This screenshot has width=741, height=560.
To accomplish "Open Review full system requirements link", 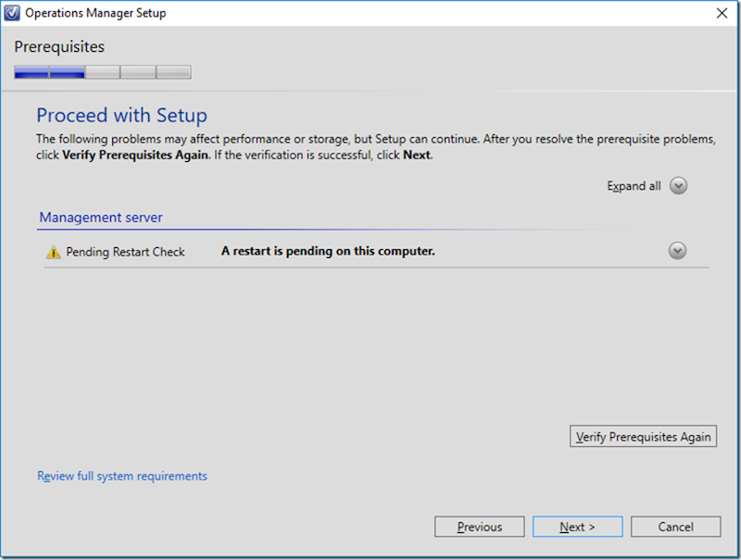I will (x=122, y=476).
